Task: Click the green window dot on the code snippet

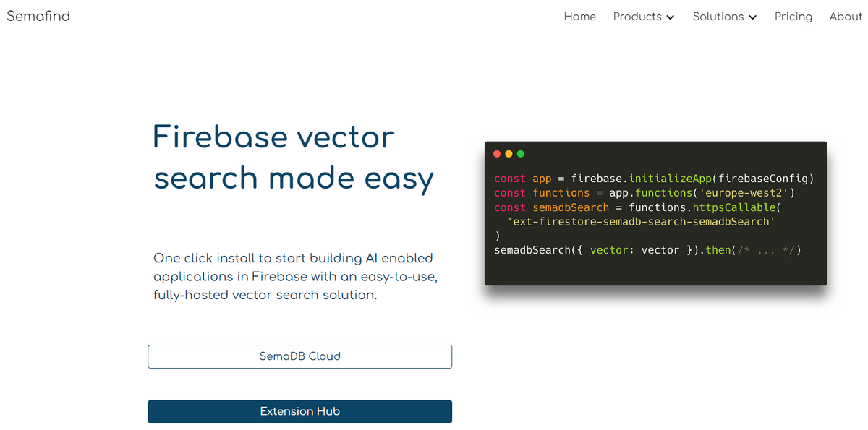Action: 520,153
